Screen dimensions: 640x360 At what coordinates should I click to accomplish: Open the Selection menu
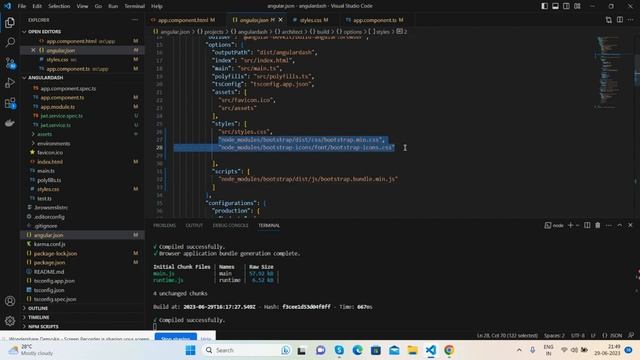59,6
